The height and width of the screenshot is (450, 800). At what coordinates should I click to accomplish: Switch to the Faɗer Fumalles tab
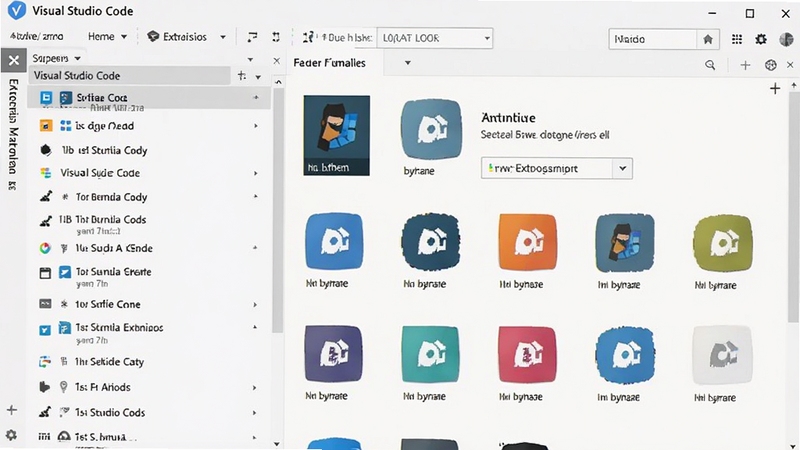pyautogui.click(x=330, y=63)
